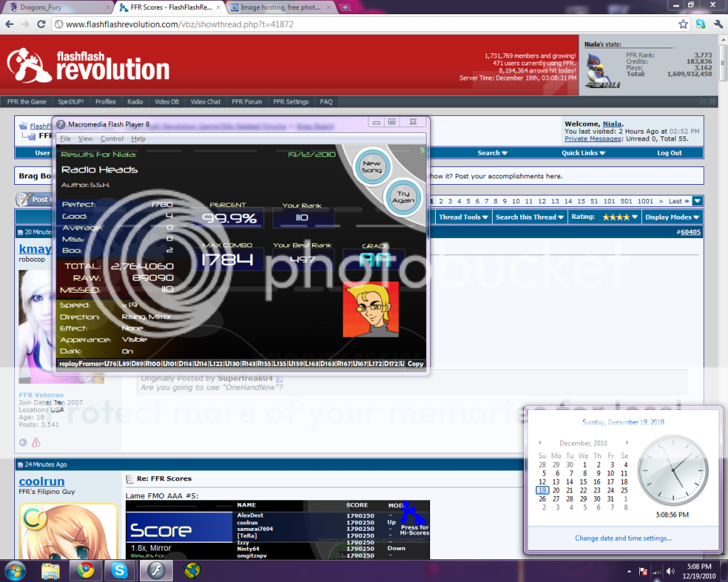Screen dimensions: 728x582
Task: Click the Chrome back arrow button
Action: point(9,23)
